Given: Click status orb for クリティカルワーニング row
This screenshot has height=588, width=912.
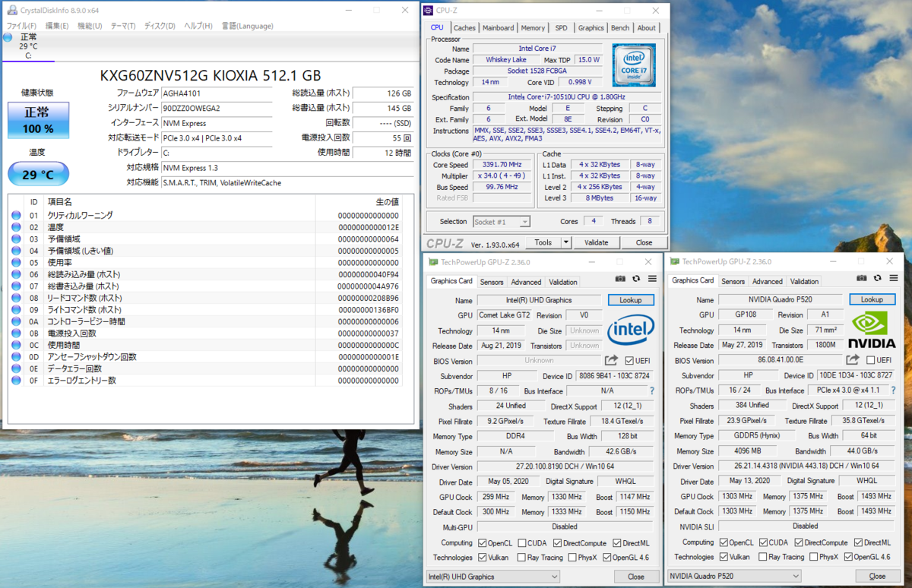Looking at the screenshot, I should (x=17, y=216).
